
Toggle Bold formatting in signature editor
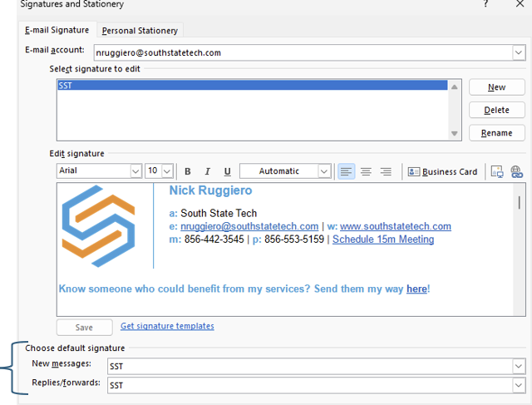[188, 171]
